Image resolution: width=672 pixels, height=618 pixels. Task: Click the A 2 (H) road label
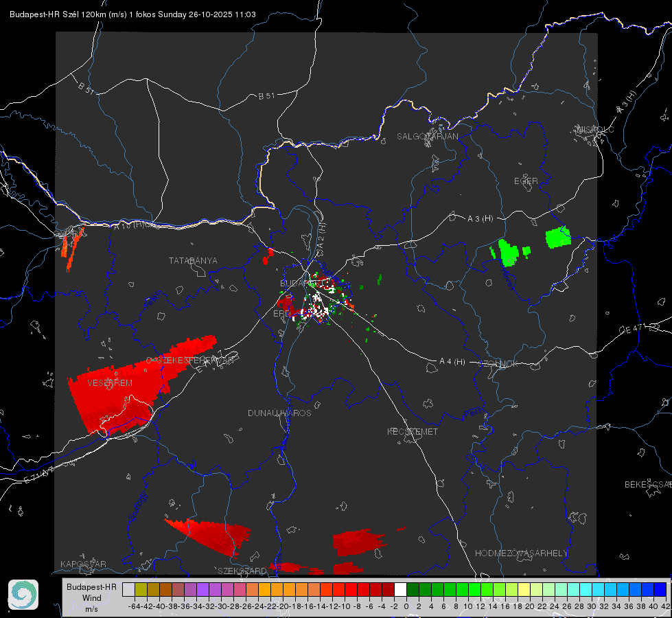tap(322, 237)
